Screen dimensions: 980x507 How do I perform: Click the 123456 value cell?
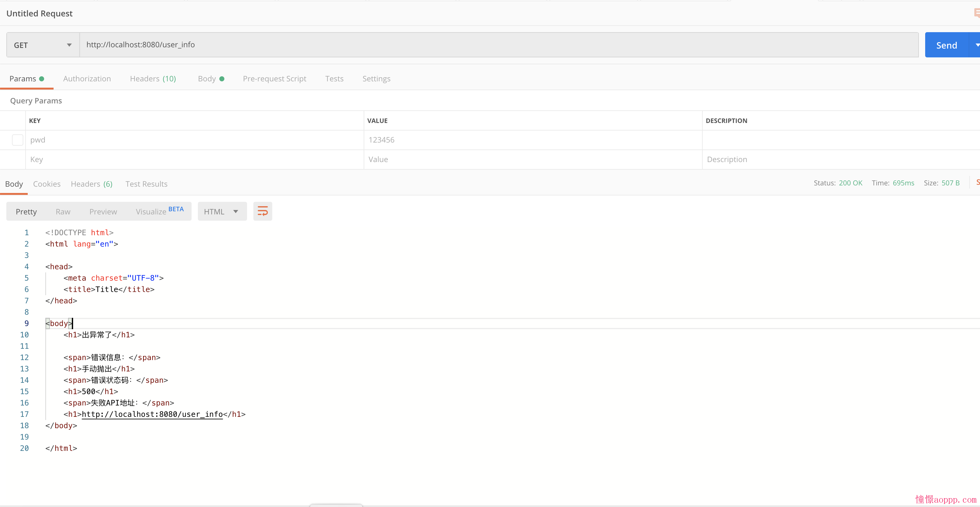533,140
